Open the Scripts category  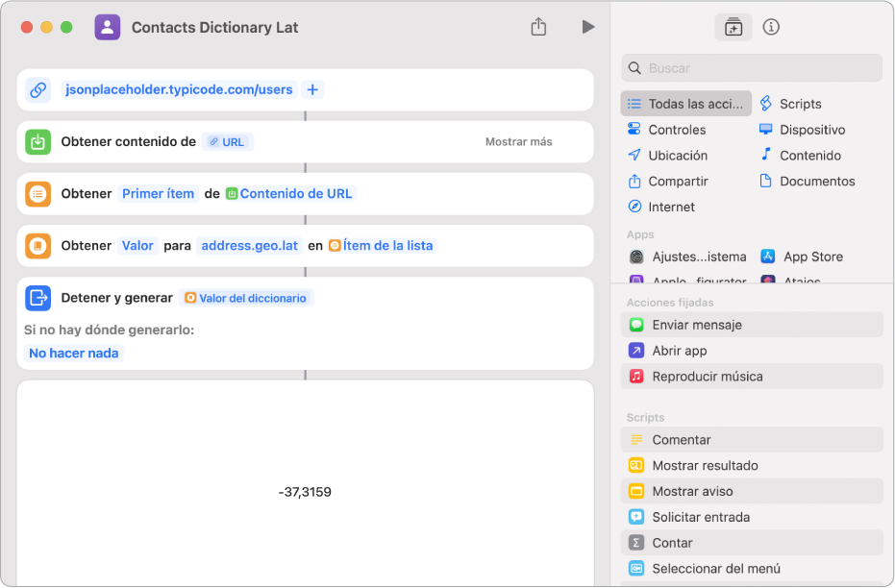coord(800,104)
